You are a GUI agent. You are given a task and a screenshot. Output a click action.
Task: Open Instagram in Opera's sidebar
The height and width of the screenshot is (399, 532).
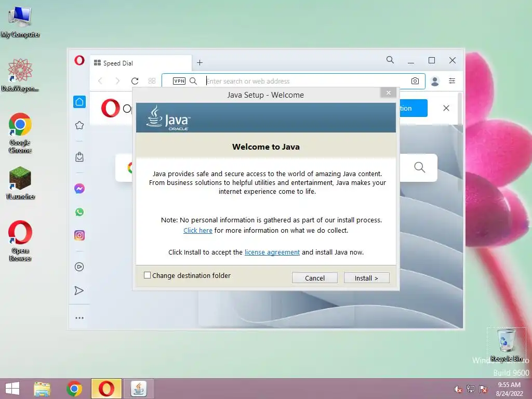pos(79,235)
